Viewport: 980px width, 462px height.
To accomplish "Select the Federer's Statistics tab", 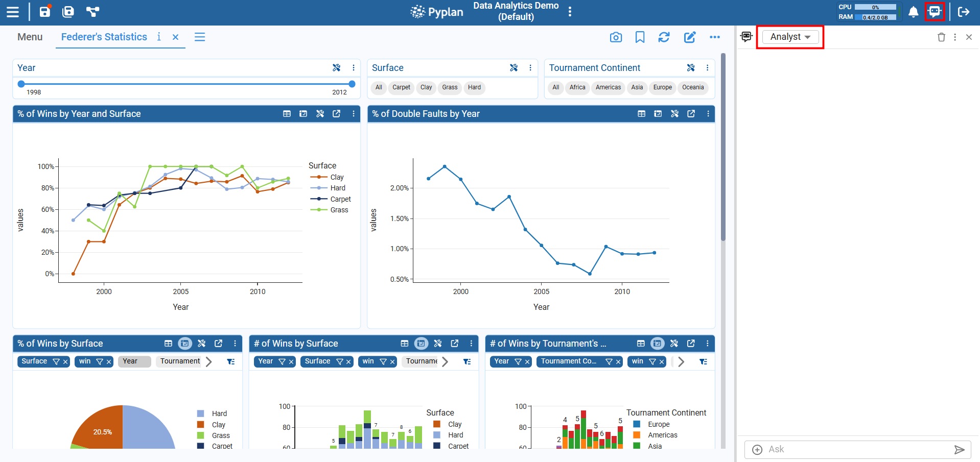I will click(x=104, y=37).
